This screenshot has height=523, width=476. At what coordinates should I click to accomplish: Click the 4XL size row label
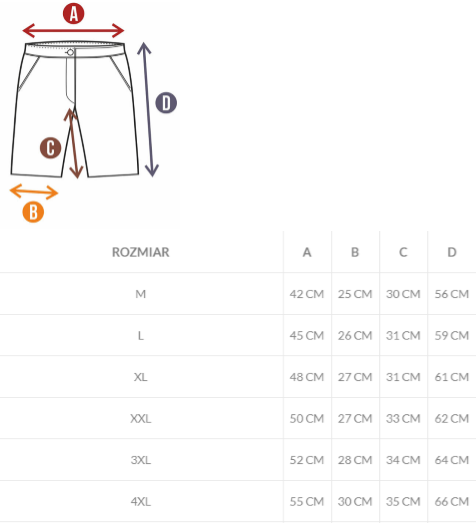140,501
